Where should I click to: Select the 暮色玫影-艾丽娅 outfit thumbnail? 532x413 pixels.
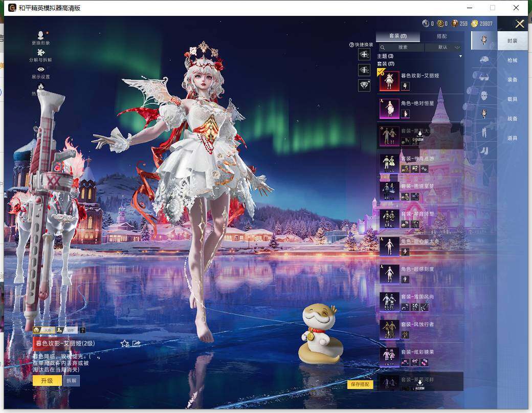point(389,81)
